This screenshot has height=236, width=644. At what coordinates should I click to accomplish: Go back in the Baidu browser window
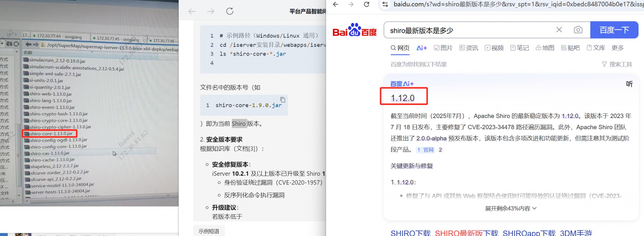tap(336, 4)
